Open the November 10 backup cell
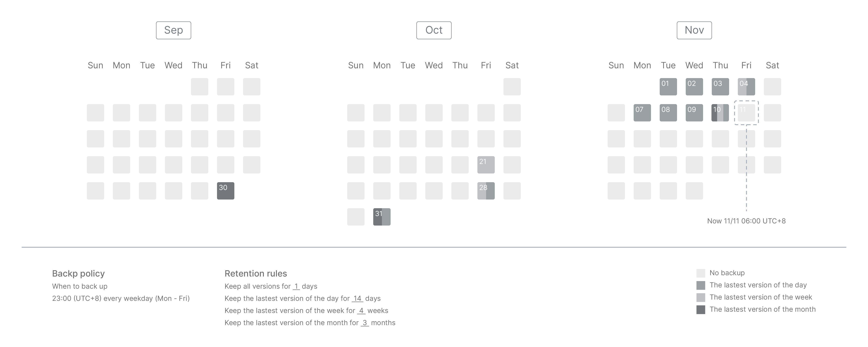 pos(720,113)
